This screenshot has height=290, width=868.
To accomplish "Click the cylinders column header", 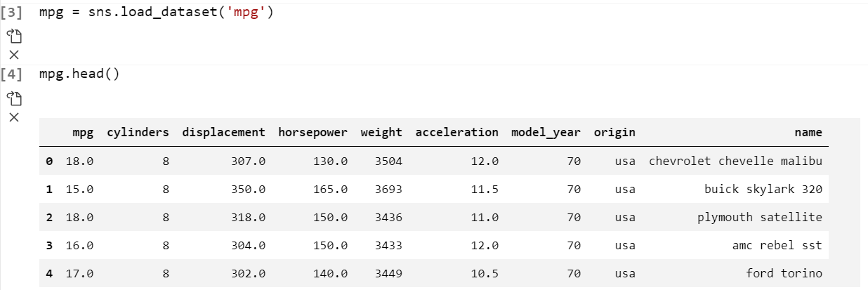I will click(x=138, y=132).
